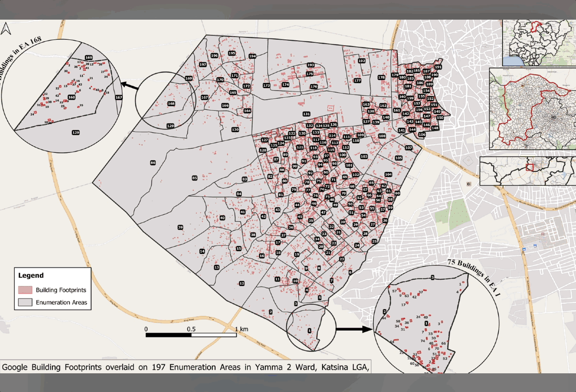Click building number 35 in EA 168 inset
This screenshot has height=392, width=576.
click(x=81, y=105)
